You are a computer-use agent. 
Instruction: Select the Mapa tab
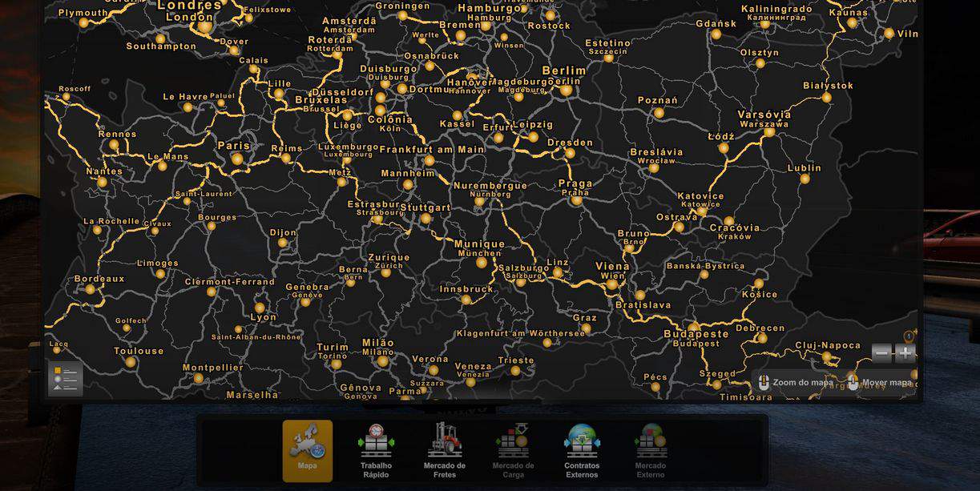[x=307, y=450]
